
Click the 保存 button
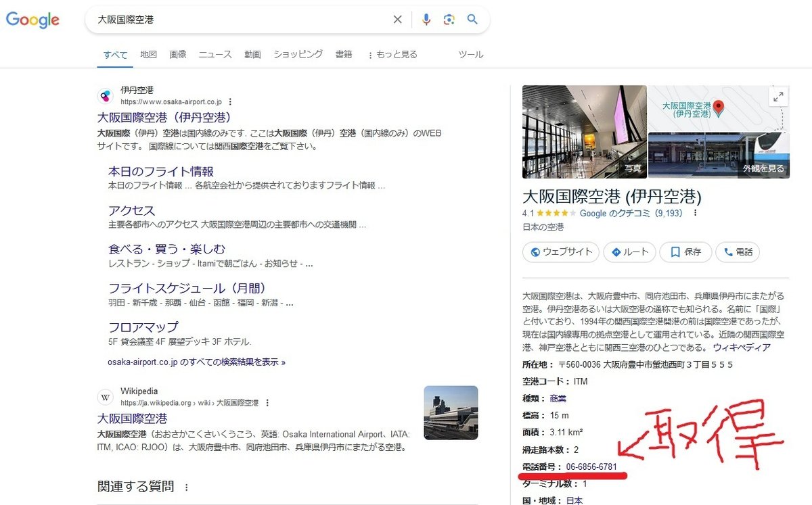tap(685, 252)
